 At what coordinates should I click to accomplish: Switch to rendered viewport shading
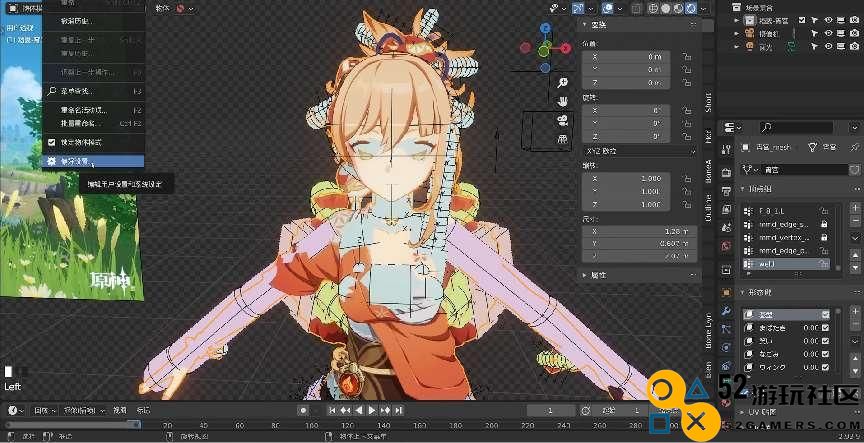coord(690,8)
